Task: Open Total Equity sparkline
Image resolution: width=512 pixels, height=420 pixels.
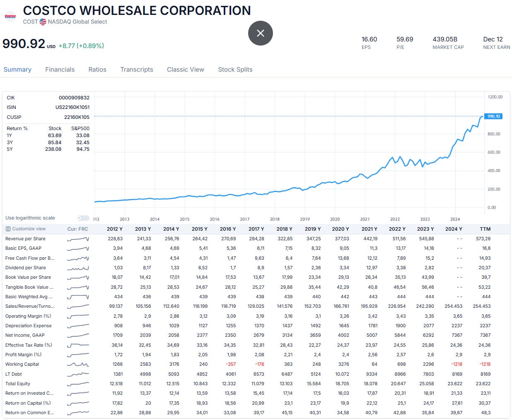Action: click(78, 384)
